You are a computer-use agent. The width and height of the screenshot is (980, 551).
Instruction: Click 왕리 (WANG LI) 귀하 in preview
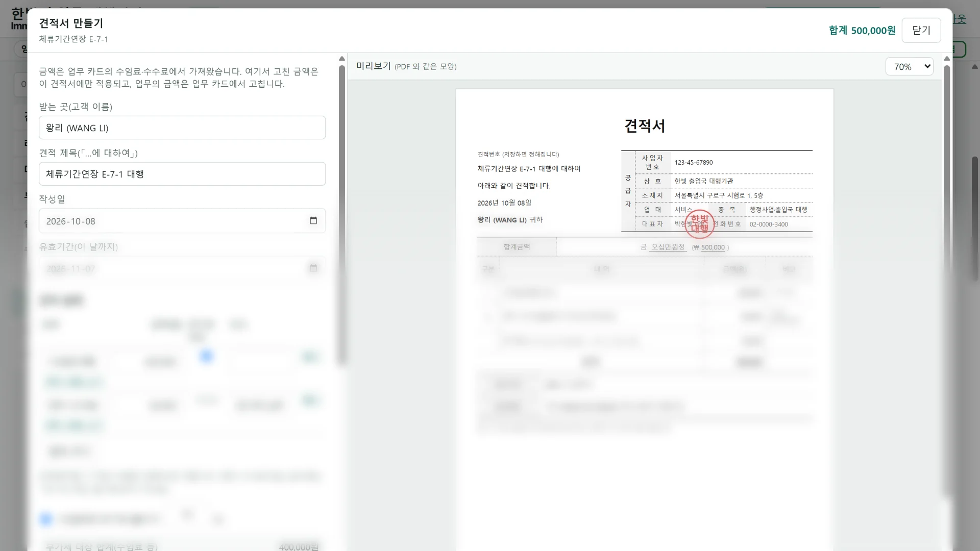(510, 220)
